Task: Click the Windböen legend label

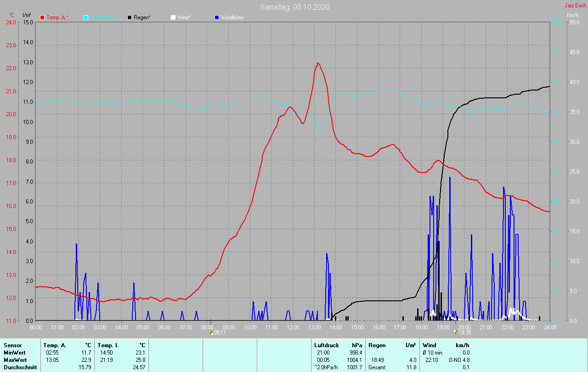Action: (232, 17)
